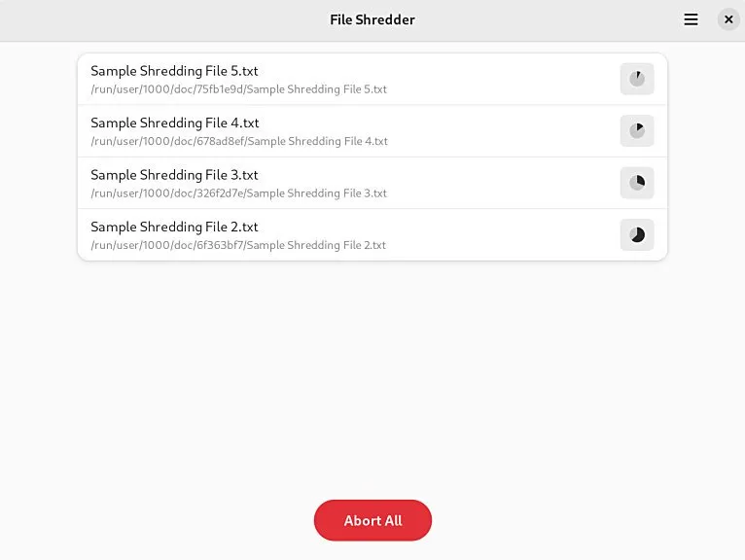The width and height of the screenshot is (745, 560).
Task: Click the path containing 75fb1e9d
Action: (239, 89)
